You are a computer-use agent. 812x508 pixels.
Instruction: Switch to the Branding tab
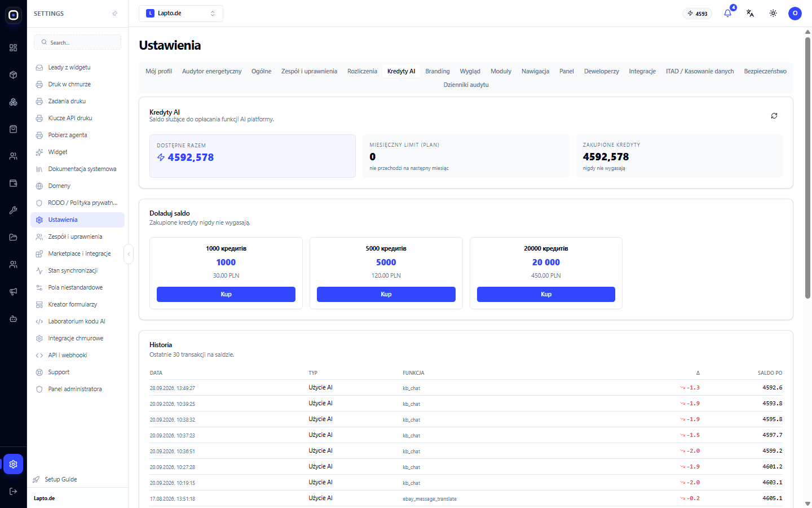pos(438,71)
